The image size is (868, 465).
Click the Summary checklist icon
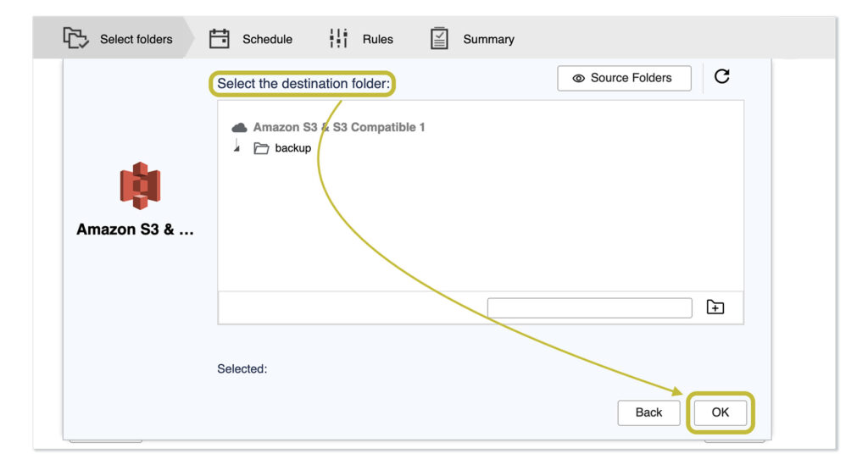(439, 38)
